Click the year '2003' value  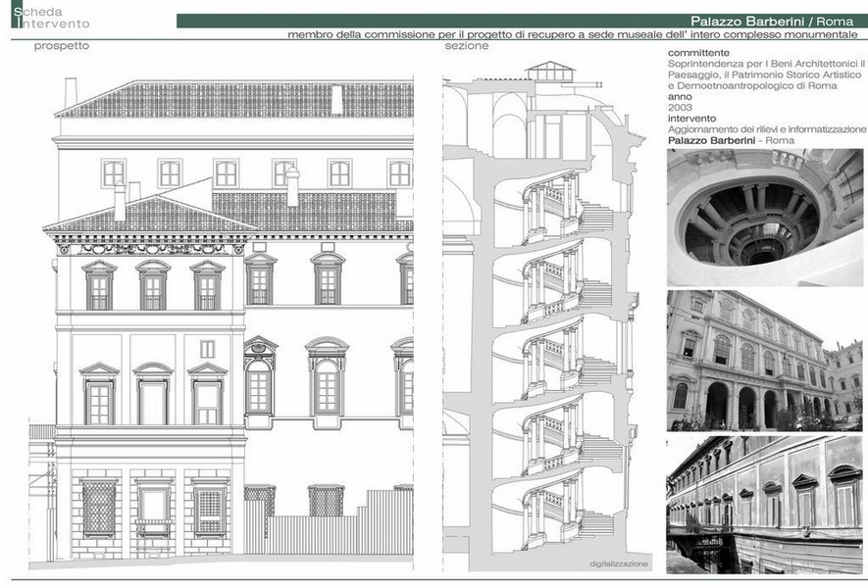[x=680, y=108]
